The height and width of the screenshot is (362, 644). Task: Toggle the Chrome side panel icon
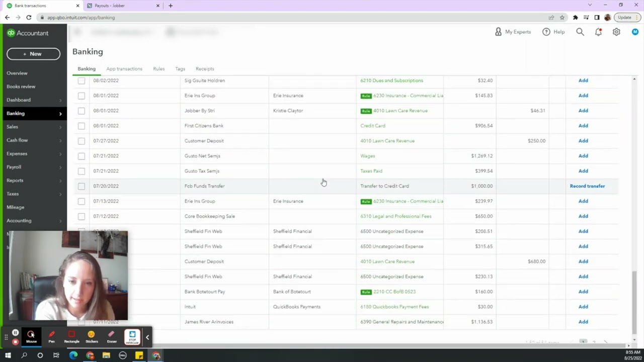coord(597,17)
